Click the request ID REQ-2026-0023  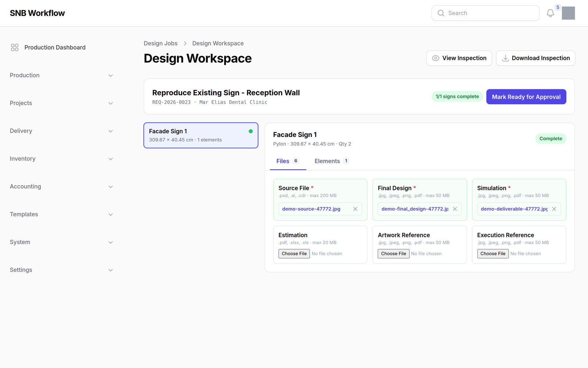[x=172, y=102]
